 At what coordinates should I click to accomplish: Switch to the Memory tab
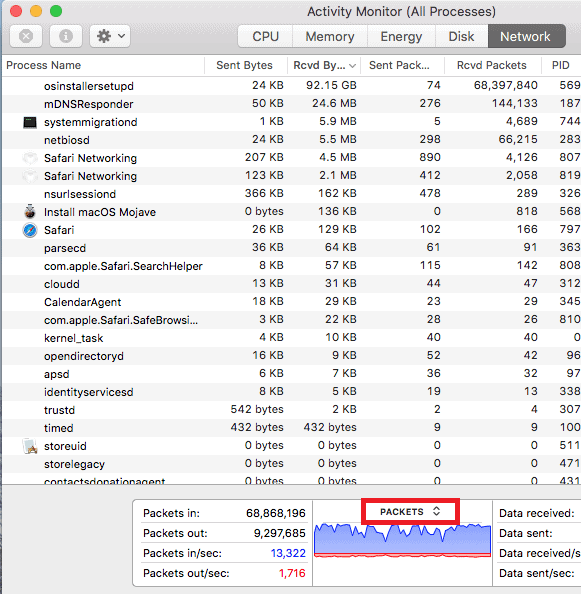[x=330, y=36]
